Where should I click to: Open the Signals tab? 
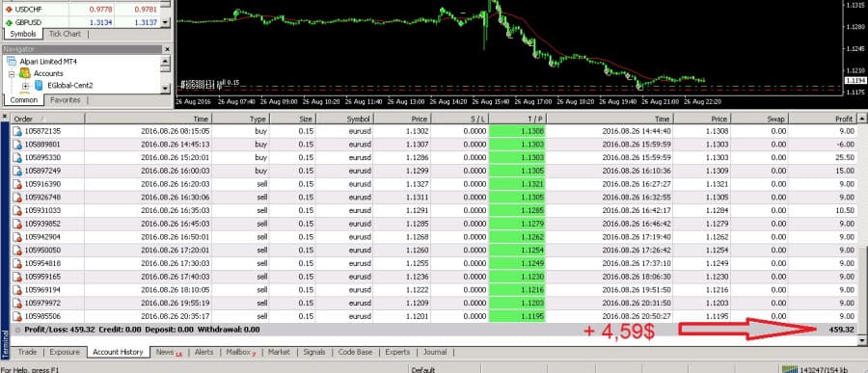[x=314, y=352]
